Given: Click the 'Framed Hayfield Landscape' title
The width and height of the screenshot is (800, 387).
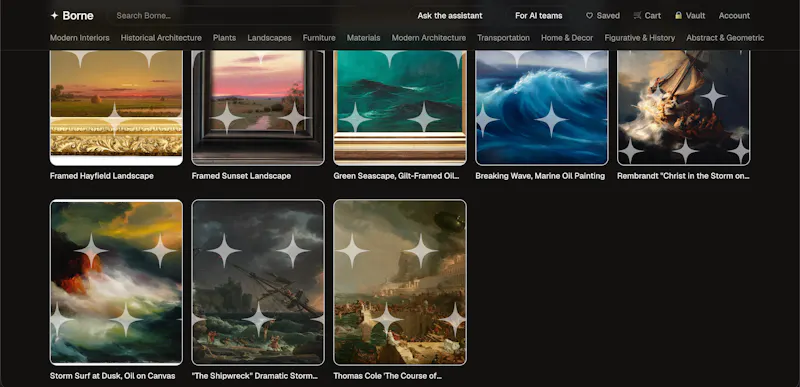Looking at the screenshot, I should [102, 176].
